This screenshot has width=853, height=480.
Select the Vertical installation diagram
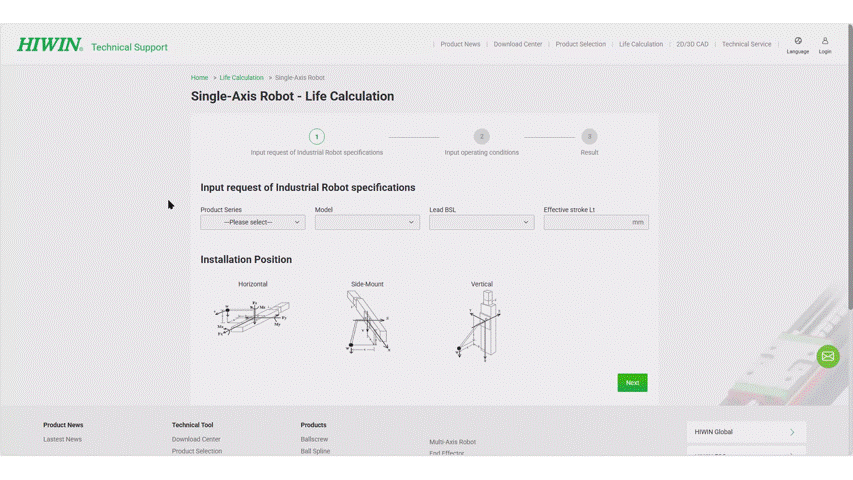482,324
